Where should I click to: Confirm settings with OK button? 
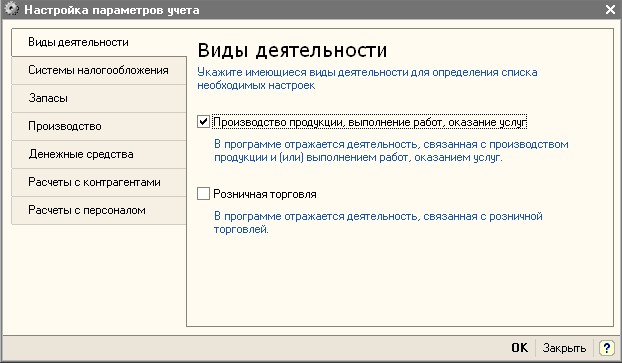520,348
